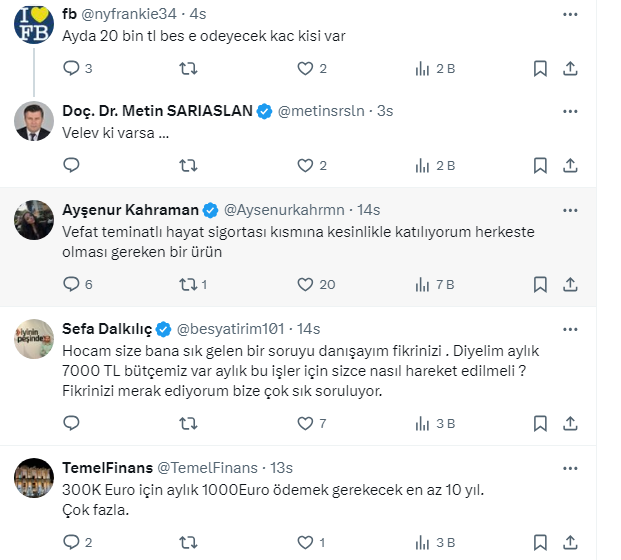This screenshot has height=560, width=621.
Task: Like the TemelFinans 300K Euro tweet
Action: click(306, 542)
